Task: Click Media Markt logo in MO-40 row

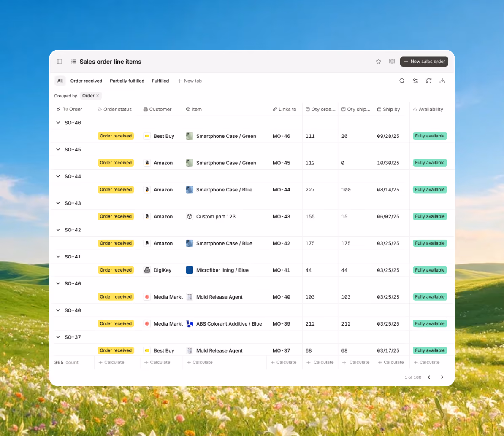Action: (147, 297)
